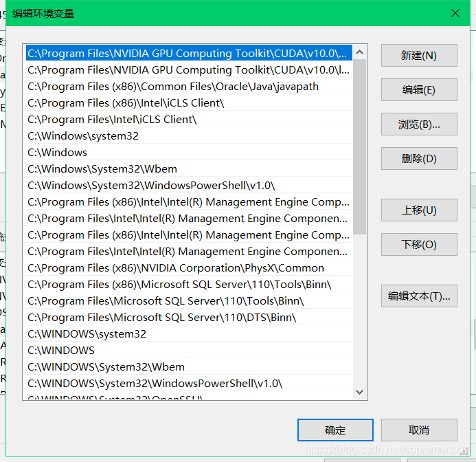Click the list scroll down arrow
Image resolution: width=476 pixels, height=462 pixels.
pos(360,392)
